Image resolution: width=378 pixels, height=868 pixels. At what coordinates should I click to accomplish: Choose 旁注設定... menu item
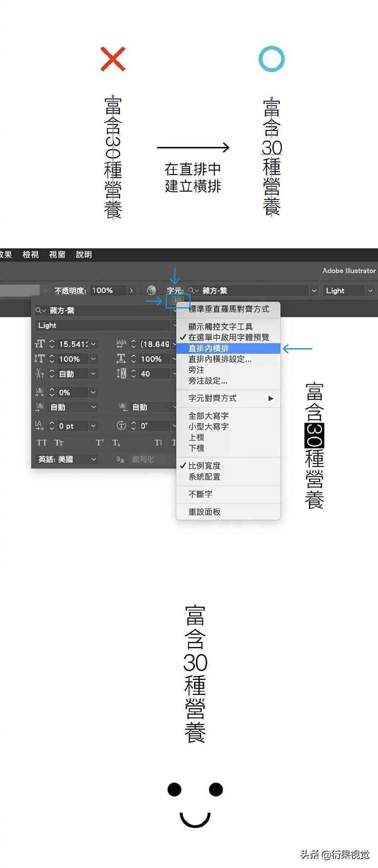click(x=228, y=381)
